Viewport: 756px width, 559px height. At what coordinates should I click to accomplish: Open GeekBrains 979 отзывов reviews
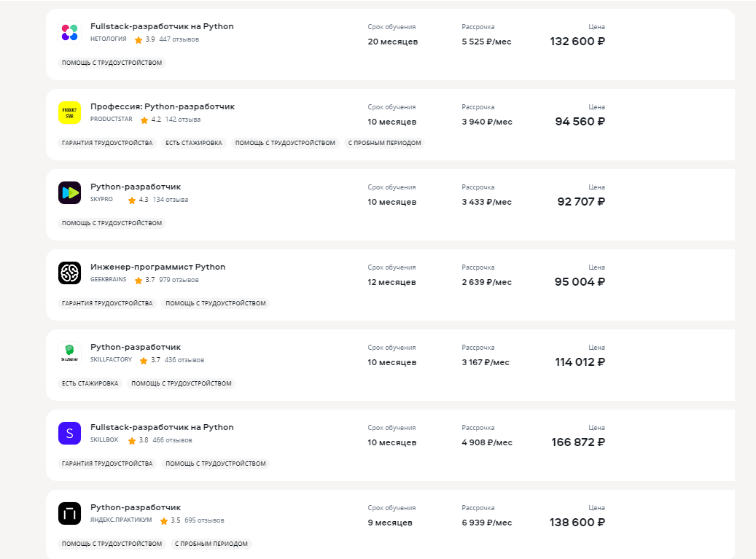(x=179, y=280)
